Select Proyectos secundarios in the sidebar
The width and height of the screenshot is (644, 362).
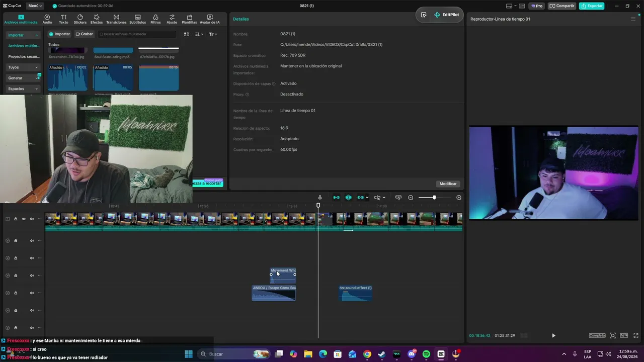click(23, 57)
